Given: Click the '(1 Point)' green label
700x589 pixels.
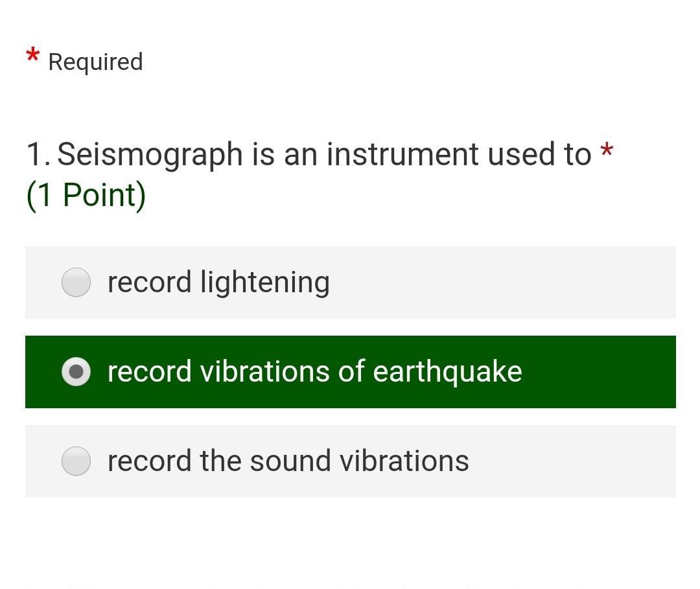Looking at the screenshot, I should [86, 195].
